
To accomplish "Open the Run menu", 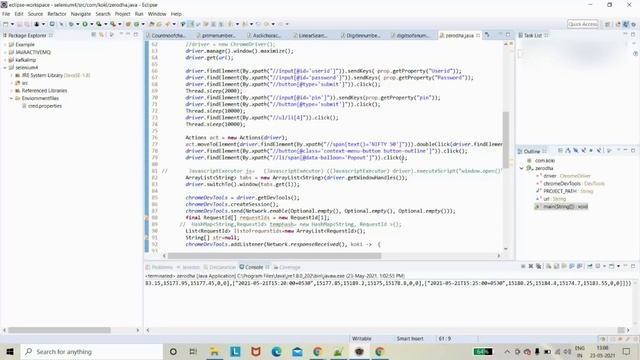I will coord(139,14).
